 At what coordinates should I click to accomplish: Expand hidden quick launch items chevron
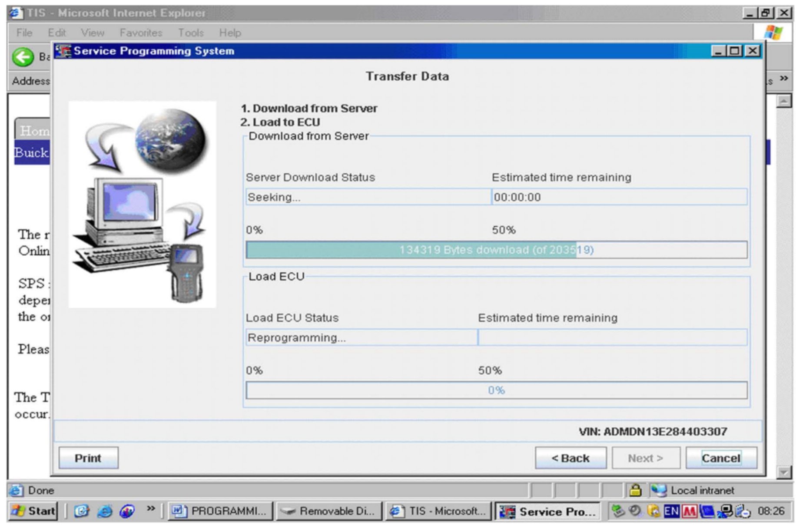(150, 508)
